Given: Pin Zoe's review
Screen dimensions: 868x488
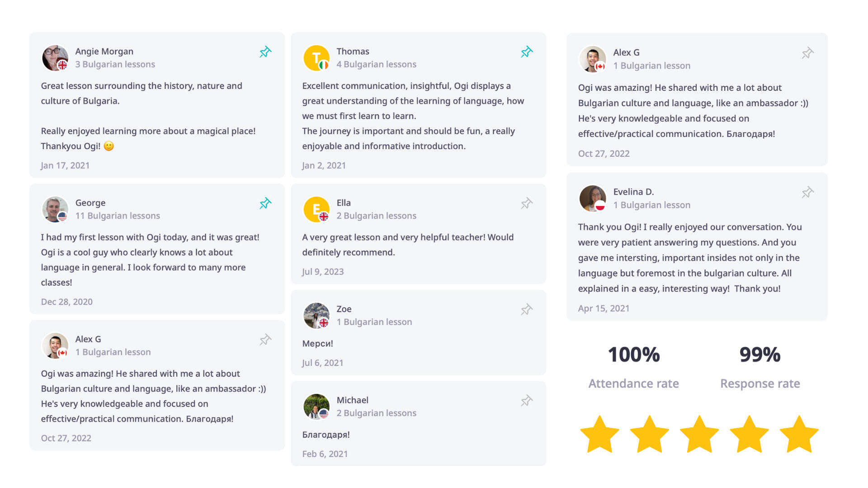Looking at the screenshot, I should (x=527, y=310).
